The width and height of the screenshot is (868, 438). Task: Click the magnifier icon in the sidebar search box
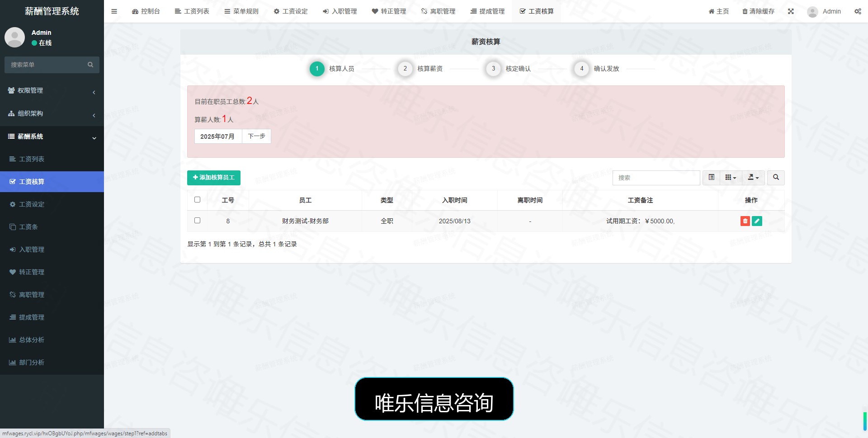click(x=90, y=65)
